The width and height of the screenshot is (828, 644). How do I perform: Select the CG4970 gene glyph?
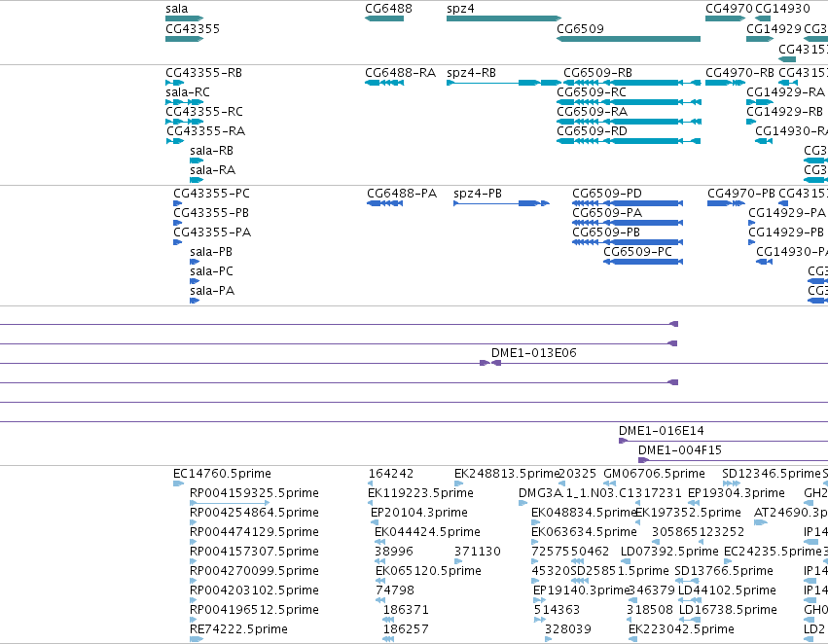(x=725, y=18)
